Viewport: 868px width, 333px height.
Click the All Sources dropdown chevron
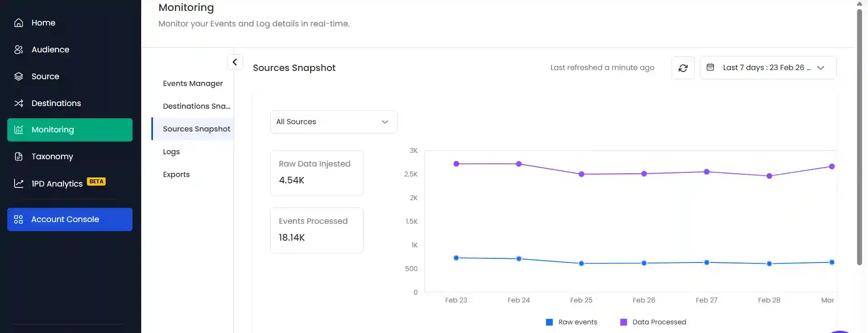(x=385, y=122)
